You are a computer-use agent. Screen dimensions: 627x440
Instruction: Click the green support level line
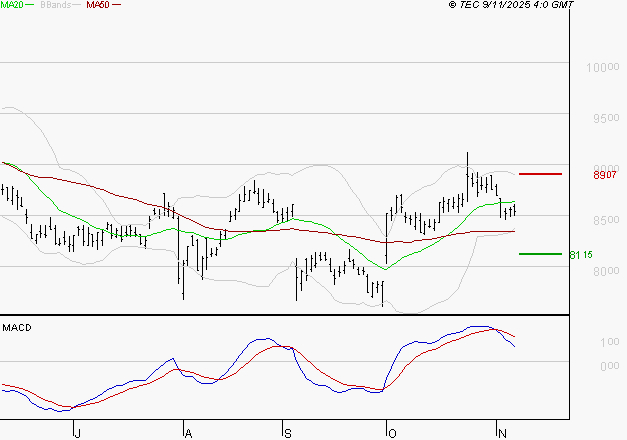tap(540, 254)
